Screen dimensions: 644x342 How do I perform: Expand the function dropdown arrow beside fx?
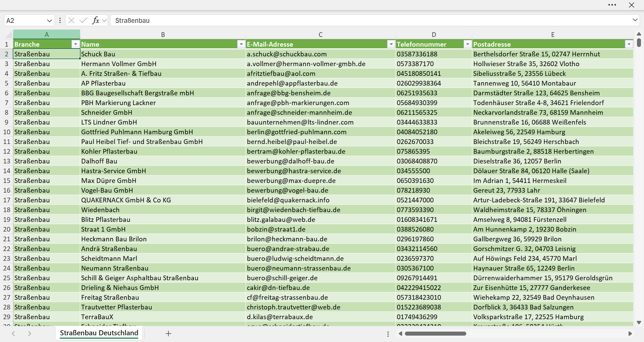pos(104,20)
